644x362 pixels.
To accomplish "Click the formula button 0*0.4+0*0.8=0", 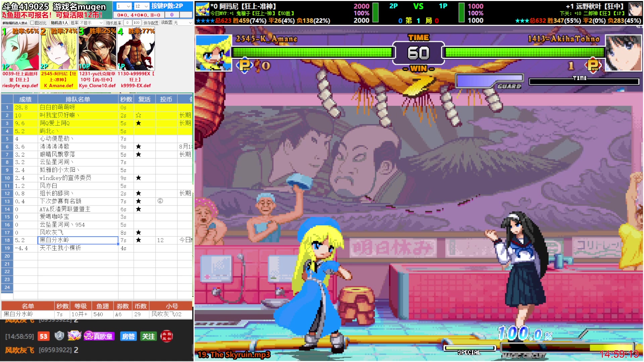I will 139,15.
